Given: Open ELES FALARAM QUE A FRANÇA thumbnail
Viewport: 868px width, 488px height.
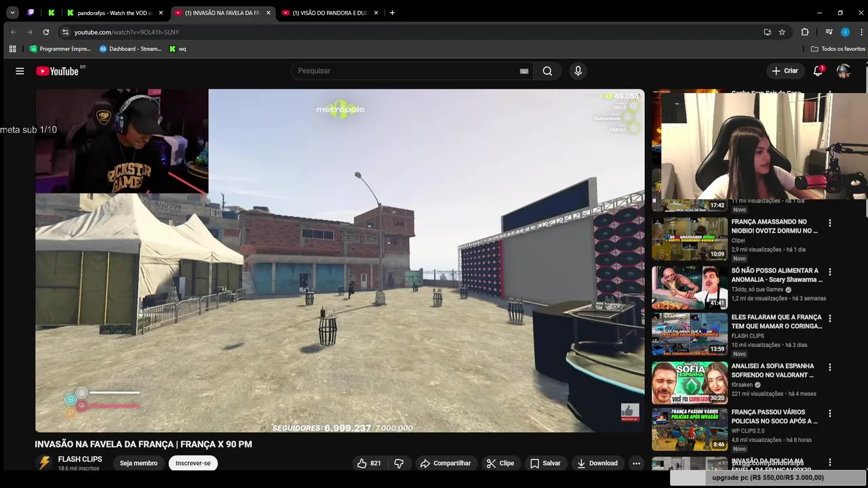Looking at the screenshot, I should pyautogui.click(x=690, y=334).
